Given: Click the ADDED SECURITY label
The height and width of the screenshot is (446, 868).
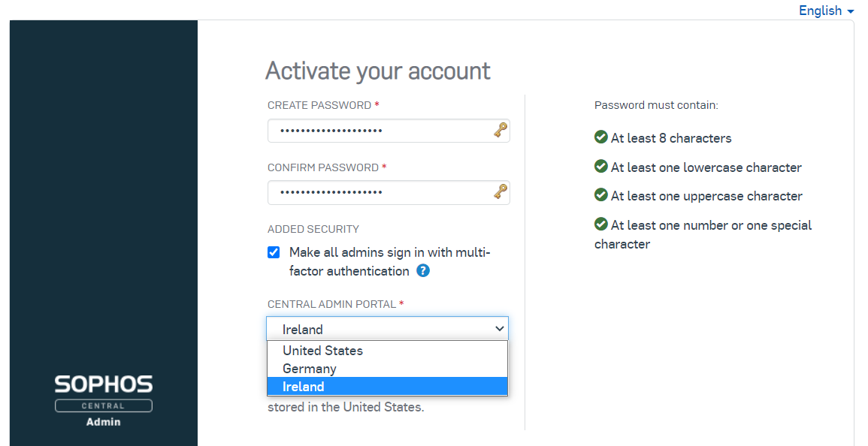Looking at the screenshot, I should coord(313,229).
